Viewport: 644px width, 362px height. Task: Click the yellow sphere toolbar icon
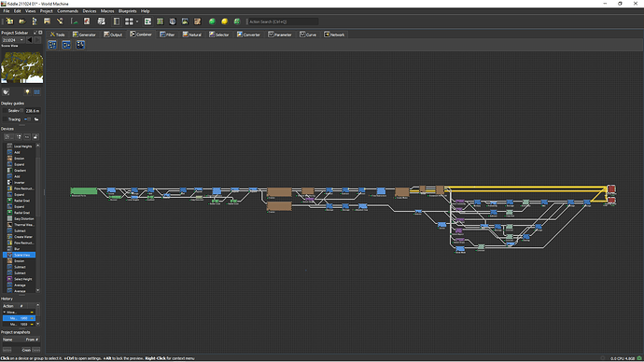[x=224, y=21]
